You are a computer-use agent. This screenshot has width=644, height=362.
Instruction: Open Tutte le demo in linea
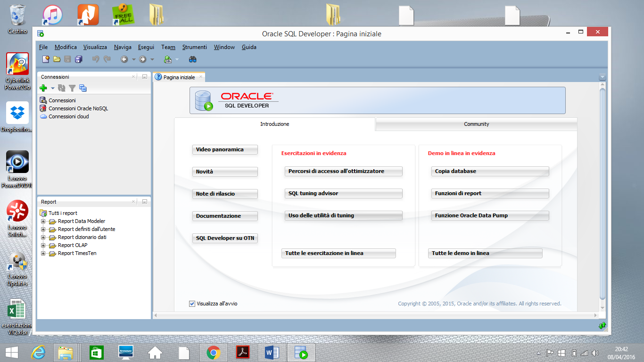click(x=485, y=253)
